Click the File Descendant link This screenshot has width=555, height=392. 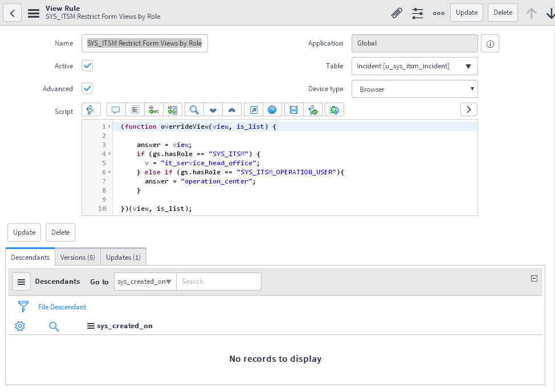point(62,307)
